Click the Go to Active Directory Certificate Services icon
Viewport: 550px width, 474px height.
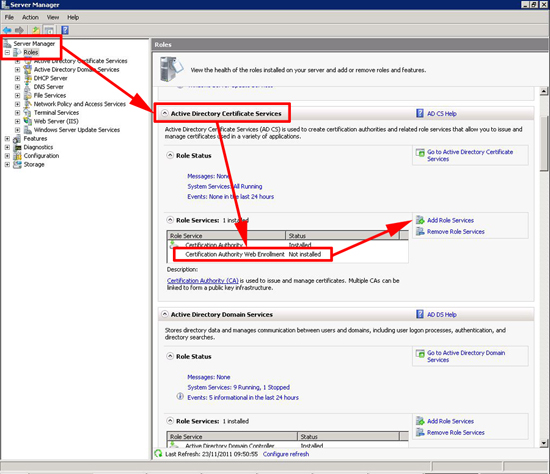click(x=420, y=153)
